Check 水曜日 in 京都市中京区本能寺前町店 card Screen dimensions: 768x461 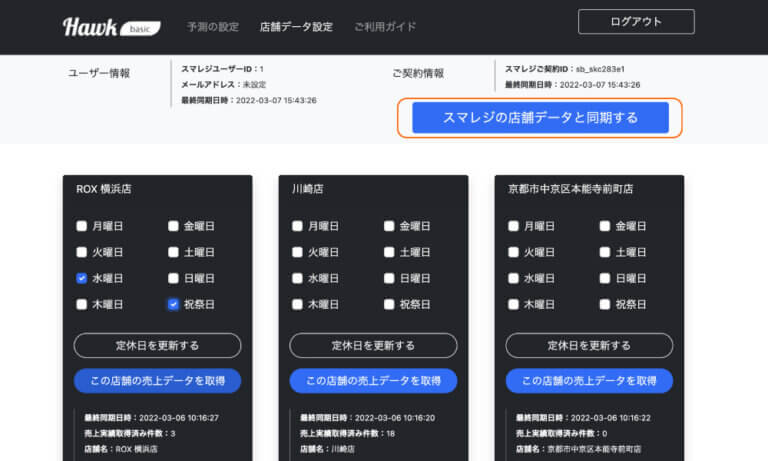coord(513,278)
